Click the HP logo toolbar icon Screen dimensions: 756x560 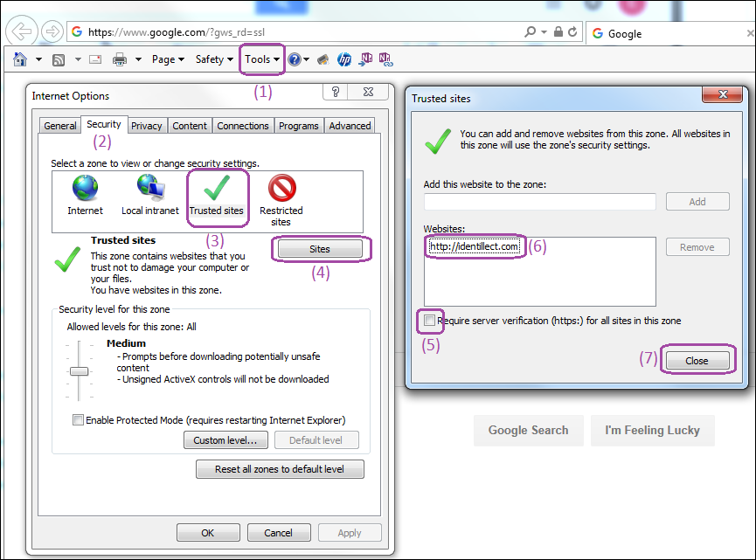343,59
